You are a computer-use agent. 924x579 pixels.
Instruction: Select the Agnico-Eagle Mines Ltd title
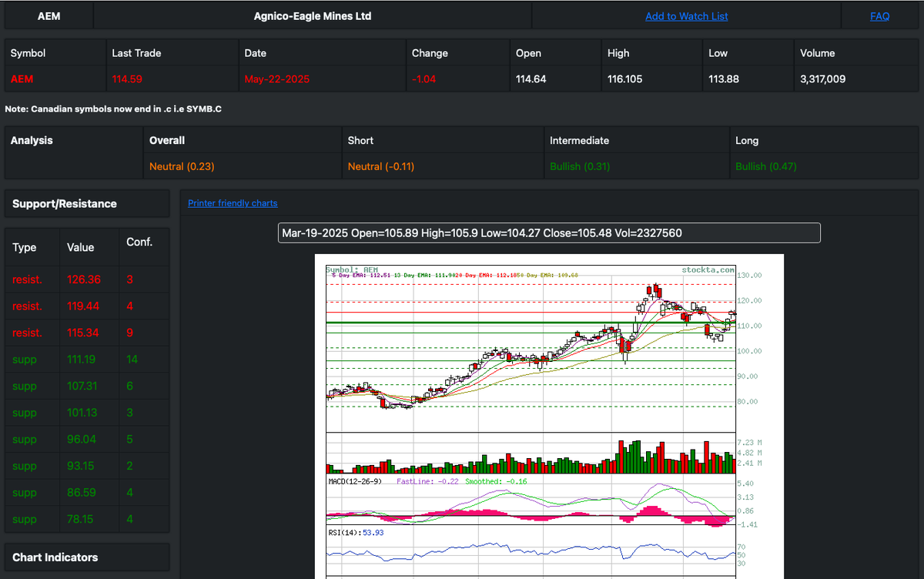(313, 15)
